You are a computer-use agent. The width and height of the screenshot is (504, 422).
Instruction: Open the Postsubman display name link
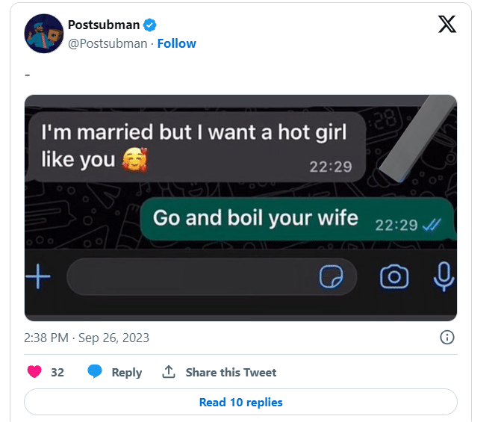[x=103, y=25]
